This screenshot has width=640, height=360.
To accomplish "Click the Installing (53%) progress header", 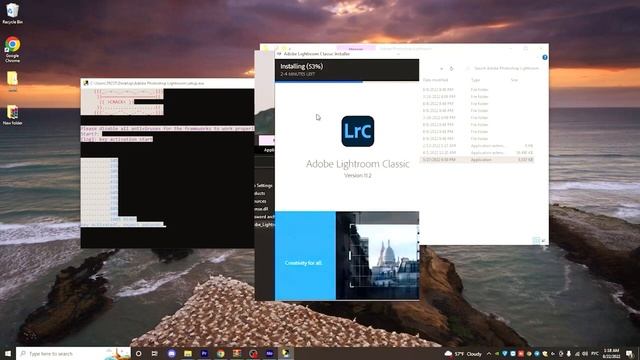I will point(347,70).
